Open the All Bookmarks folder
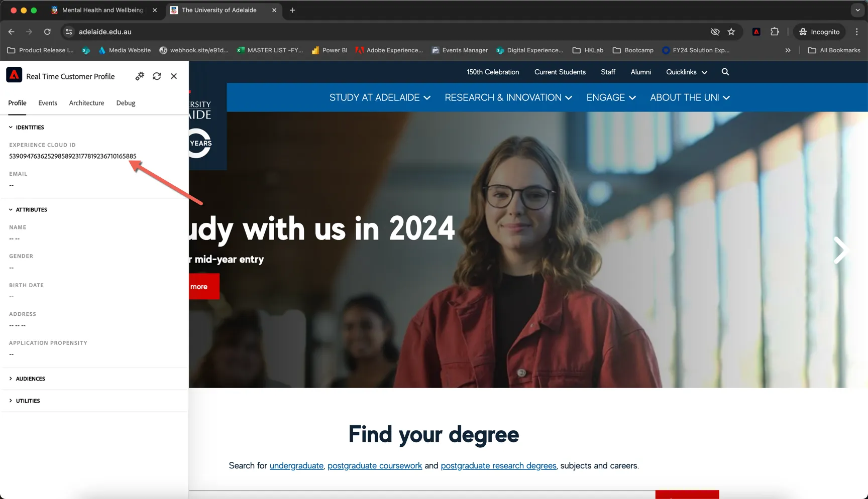This screenshot has width=868, height=499. coord(834,50)
